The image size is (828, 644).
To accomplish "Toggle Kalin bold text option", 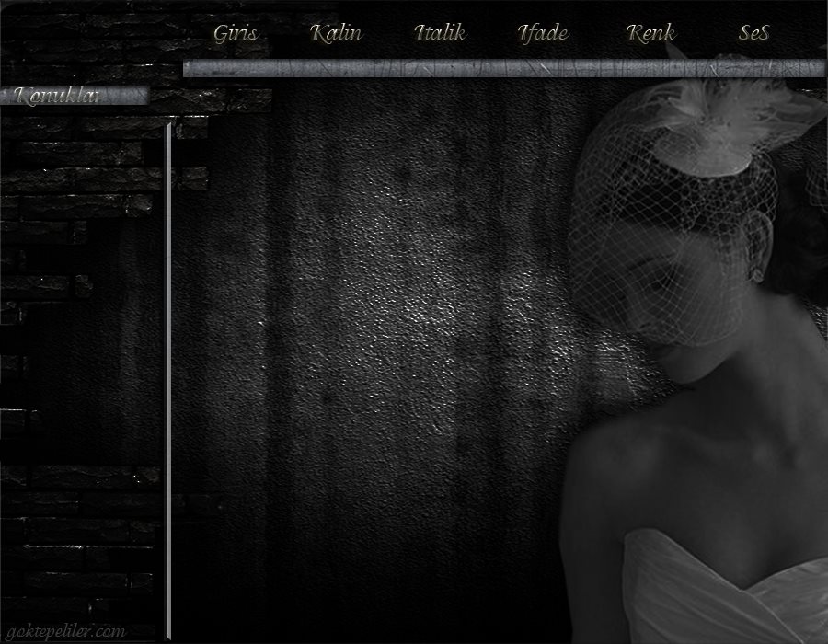I will [x=336, y=33].
